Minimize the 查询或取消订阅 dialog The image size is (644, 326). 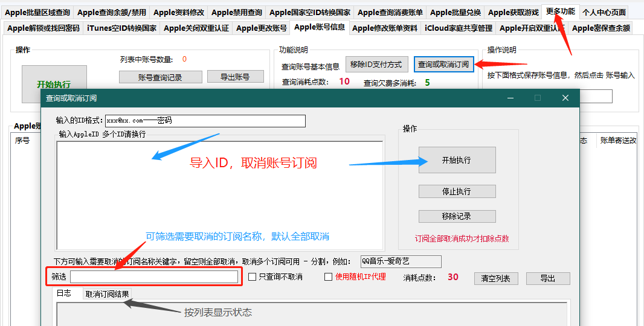[x=510, y=98]
